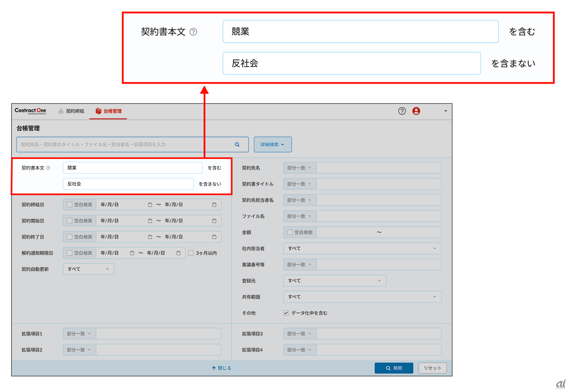Viewport: 569px width, 392px height.
Task: Click the help question mark icon in header
Action: coord(402,111)
